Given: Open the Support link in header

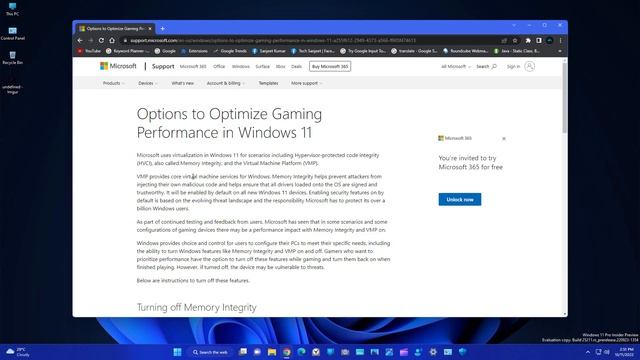Looking at the screenshot, I should (163, 66).
